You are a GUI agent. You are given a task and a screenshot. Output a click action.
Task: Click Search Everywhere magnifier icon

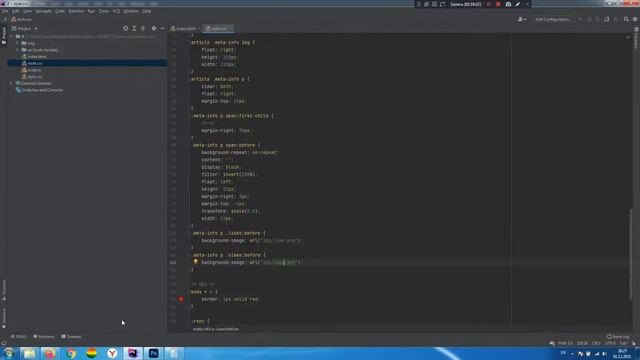[x=626, y=19]
